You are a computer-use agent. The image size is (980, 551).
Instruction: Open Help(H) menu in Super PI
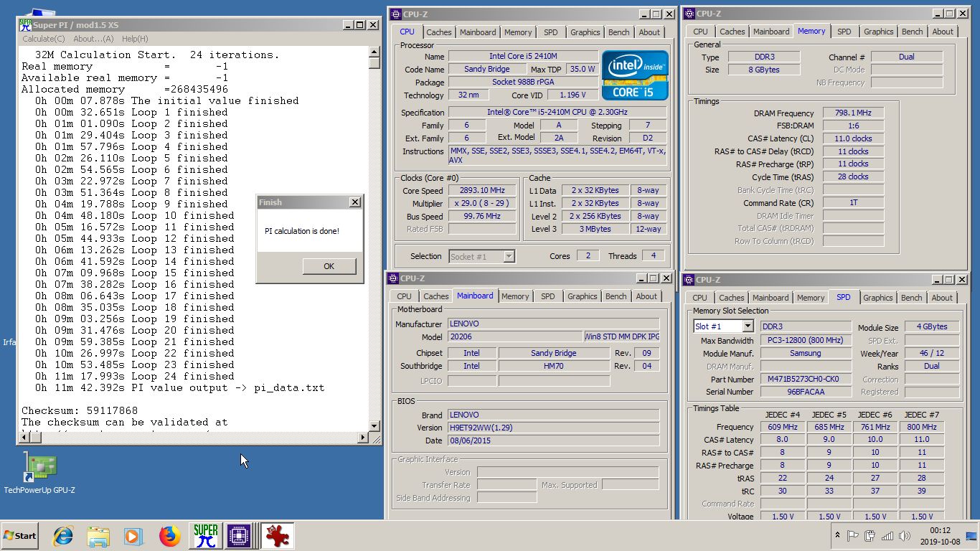pos(135,39)
